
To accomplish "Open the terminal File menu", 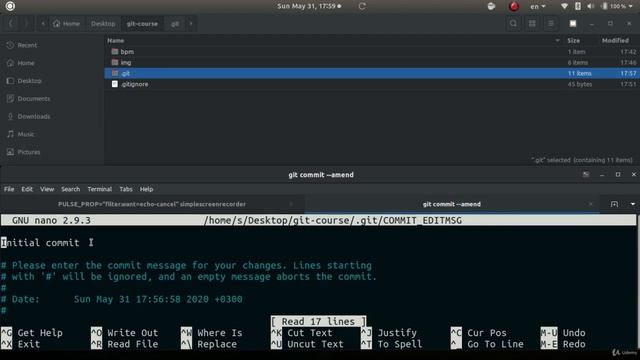I will click(9, 189).
